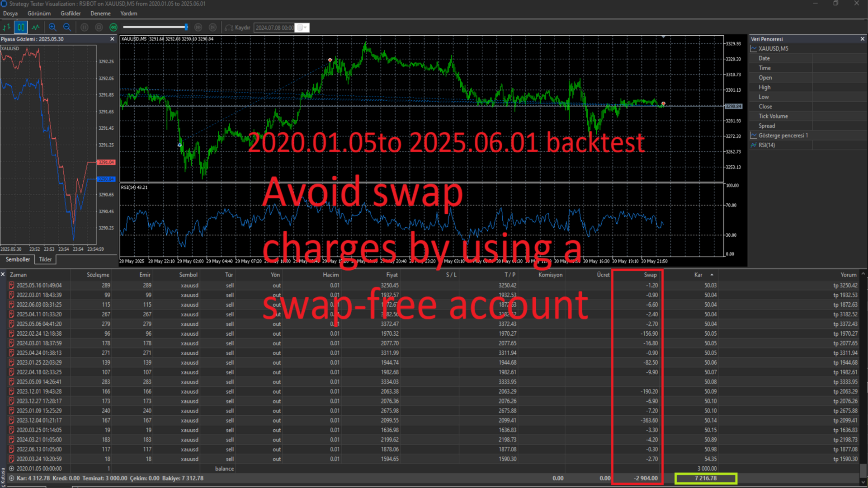Switch to bar chart display
Viewport: 868px width, 488px height.
tap(6, 28)
